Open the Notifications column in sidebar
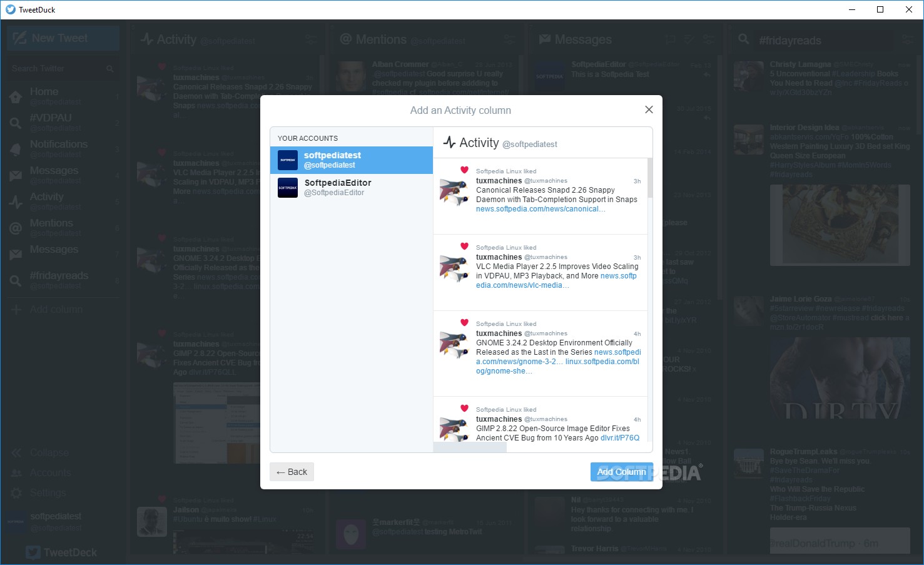This screenshot has height=565, width=924. pyautogui.click(x=63, y=148)
